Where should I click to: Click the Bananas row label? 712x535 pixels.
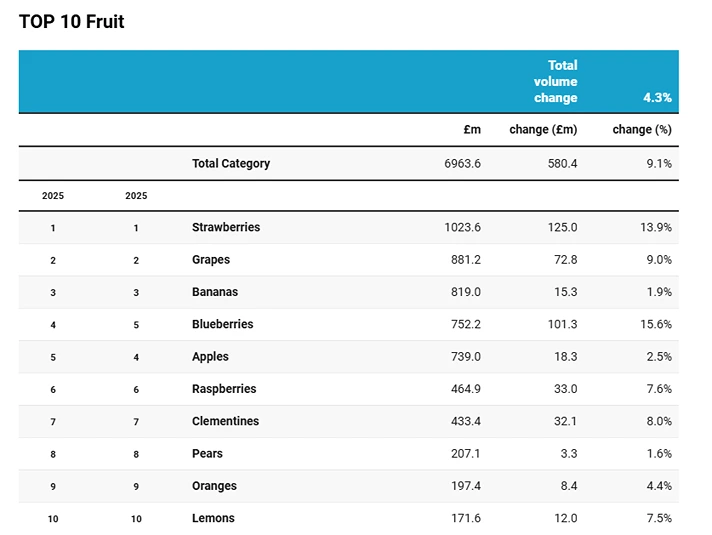(214, 292)
